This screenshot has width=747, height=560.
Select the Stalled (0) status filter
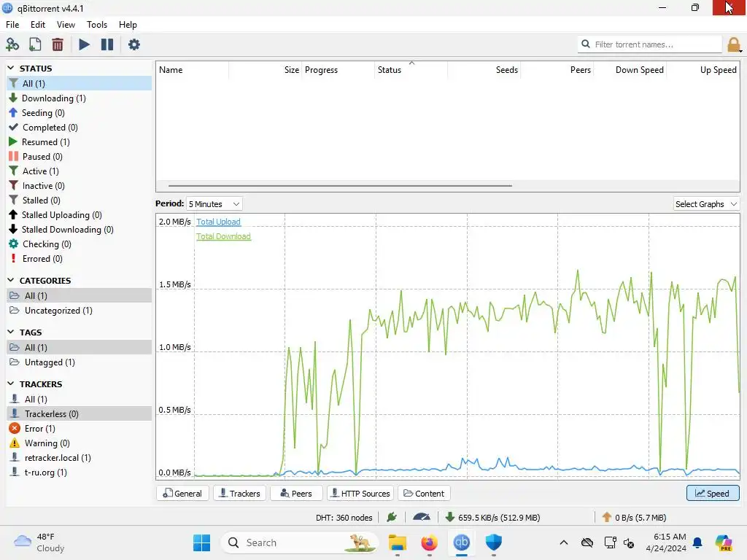[79, 201]
